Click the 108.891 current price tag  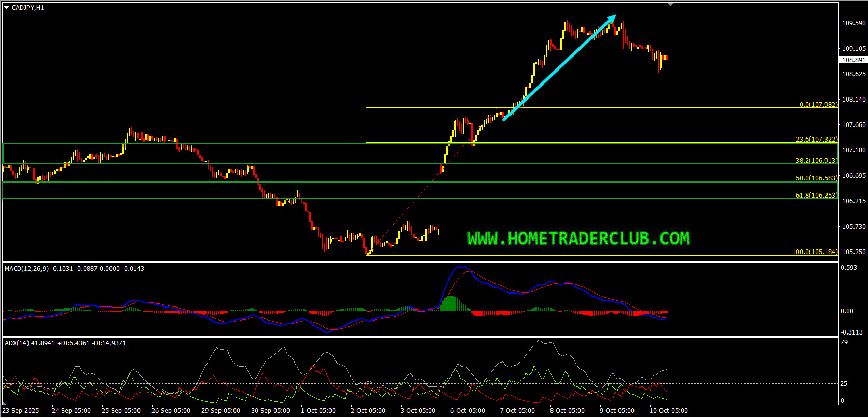pyautogui.click(x=853, y=60)
